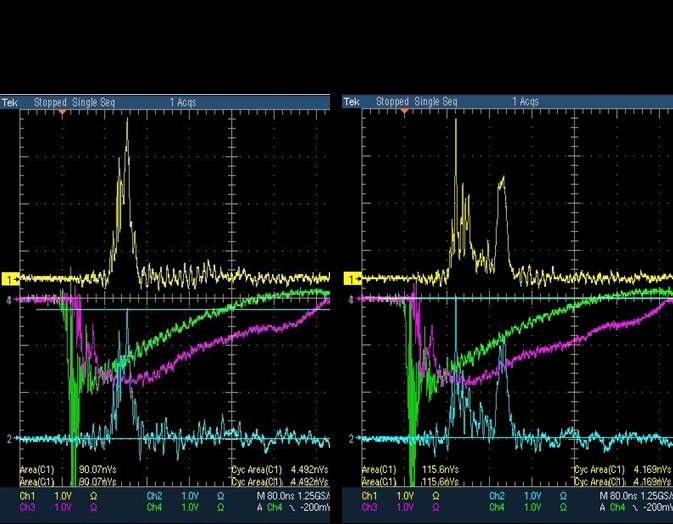Click Ch3 1.0V readout on right scope
This screenshot has height=524, width=673.
pyautogui.click(x=400, y=508)
